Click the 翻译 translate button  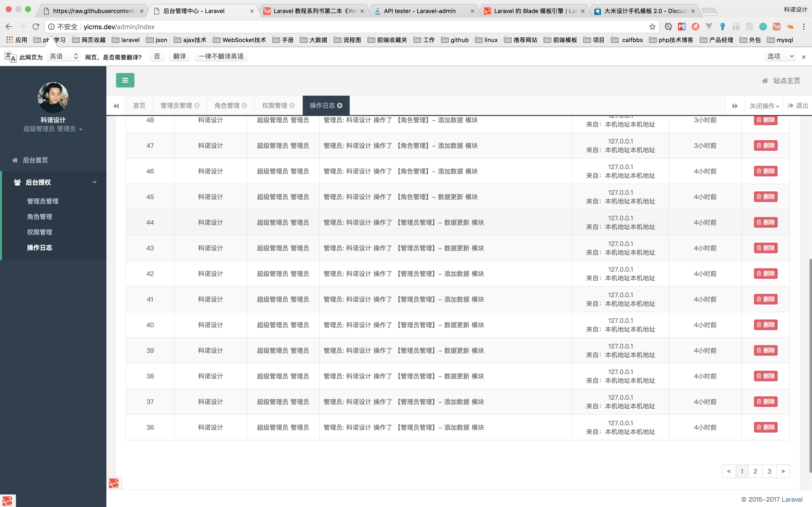[179, 56]
